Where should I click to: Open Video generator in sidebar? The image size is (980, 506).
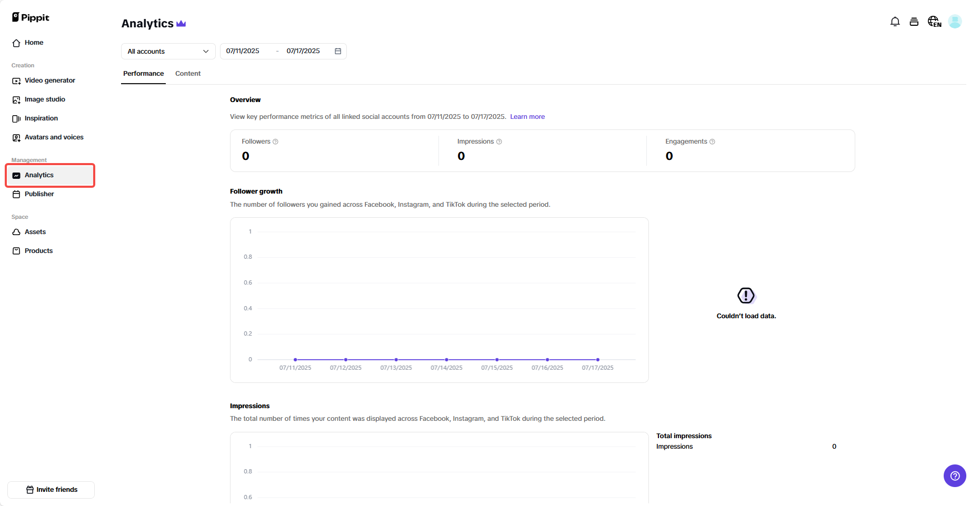point(49,80)
